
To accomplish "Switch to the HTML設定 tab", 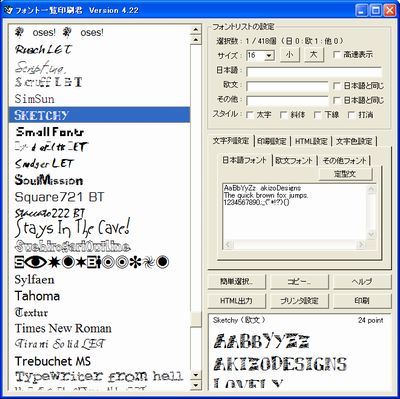I will point(311,141).
